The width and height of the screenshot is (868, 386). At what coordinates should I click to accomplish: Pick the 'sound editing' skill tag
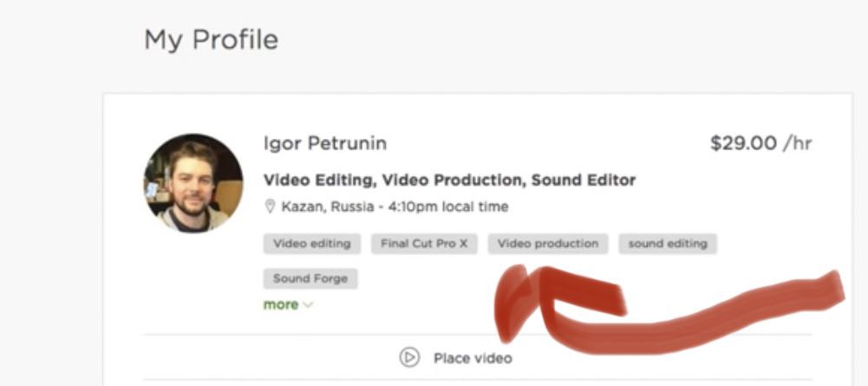coord(668,244)
